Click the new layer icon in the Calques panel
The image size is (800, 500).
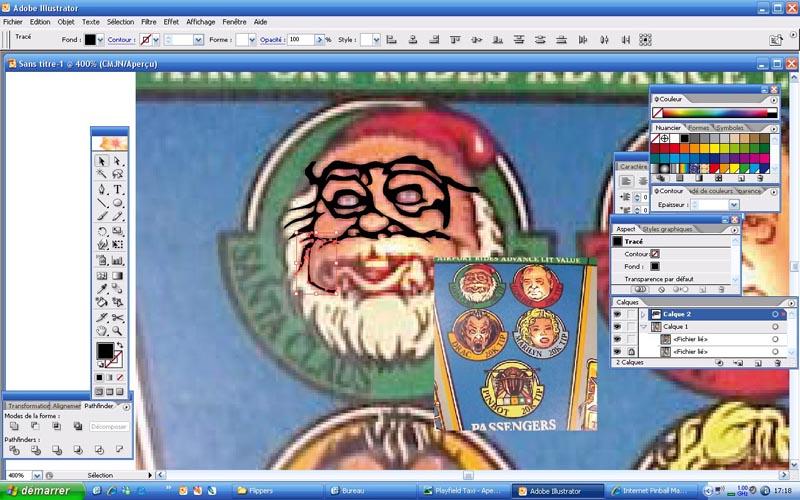(x=758, y=363)
